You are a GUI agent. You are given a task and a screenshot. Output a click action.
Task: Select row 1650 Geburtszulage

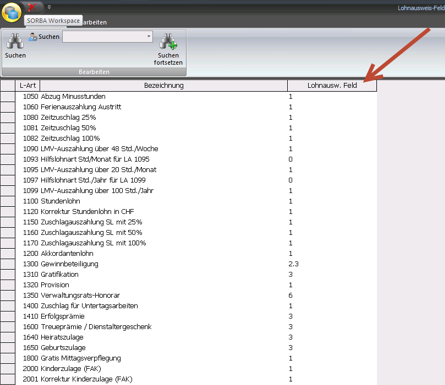pos(196,348)
